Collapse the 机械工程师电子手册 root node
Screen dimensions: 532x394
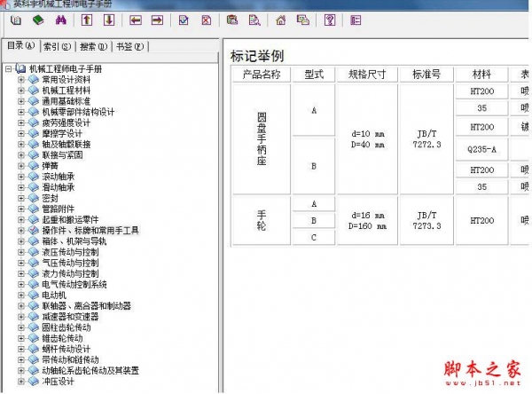pyautogui.click(x=9, y=69)
